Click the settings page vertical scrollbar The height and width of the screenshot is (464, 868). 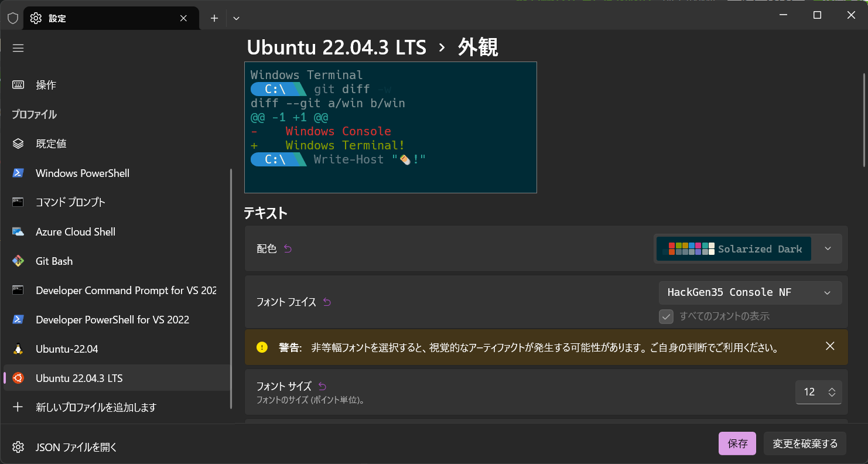click(x=864, y=120)
